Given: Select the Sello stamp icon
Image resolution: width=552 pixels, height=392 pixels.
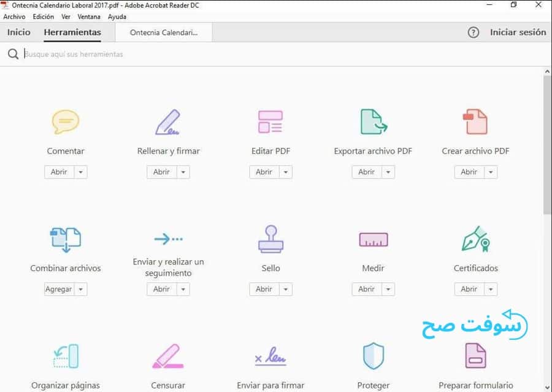Looking at the screenshot, I should [x=270, y=239].
